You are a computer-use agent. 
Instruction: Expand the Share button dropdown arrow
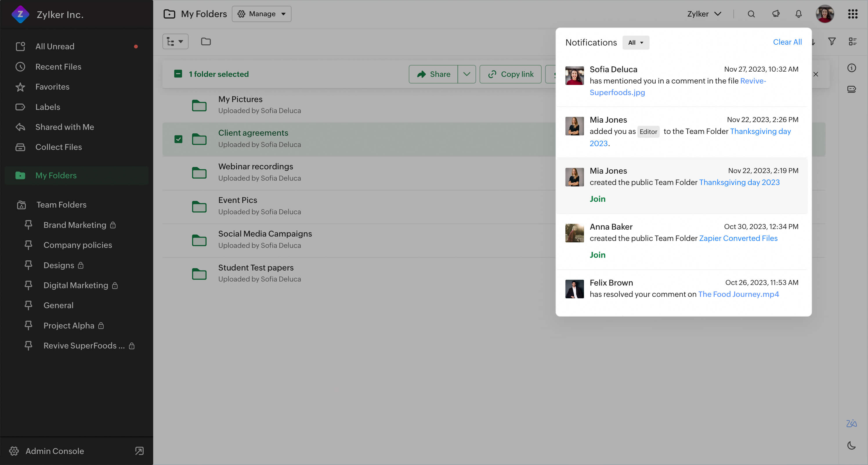tap(467, 74)
